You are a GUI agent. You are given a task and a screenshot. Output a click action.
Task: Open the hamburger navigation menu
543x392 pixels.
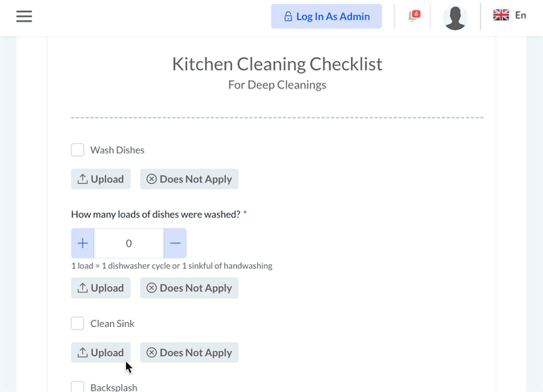(x=24, y=16)
